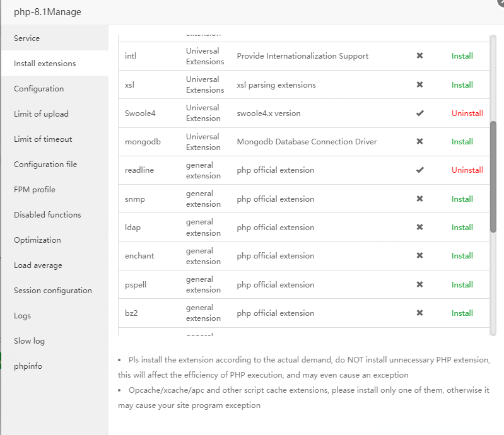Click the extension list vertical scrollbar
The width and height of the screenshot is (504, 435).
click(x=493, y=177)
